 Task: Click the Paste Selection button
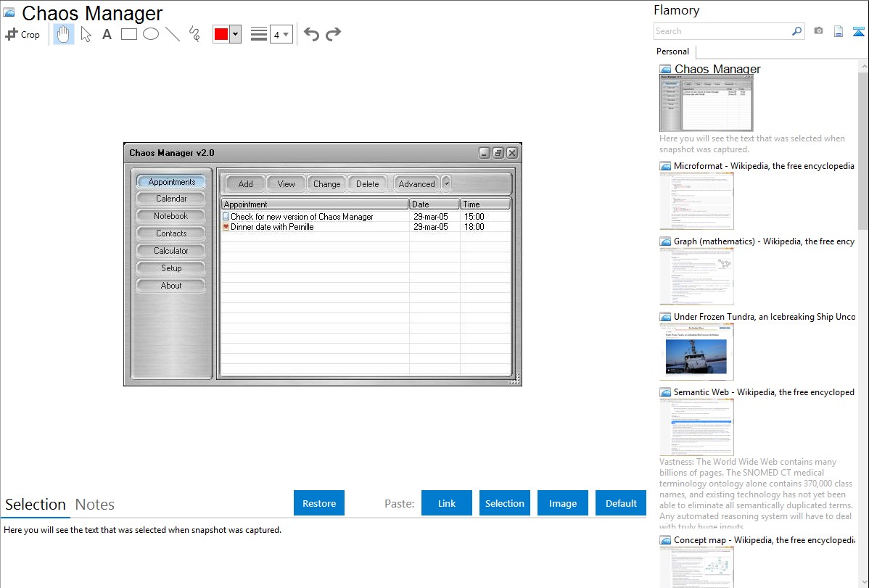coord(505,503)
